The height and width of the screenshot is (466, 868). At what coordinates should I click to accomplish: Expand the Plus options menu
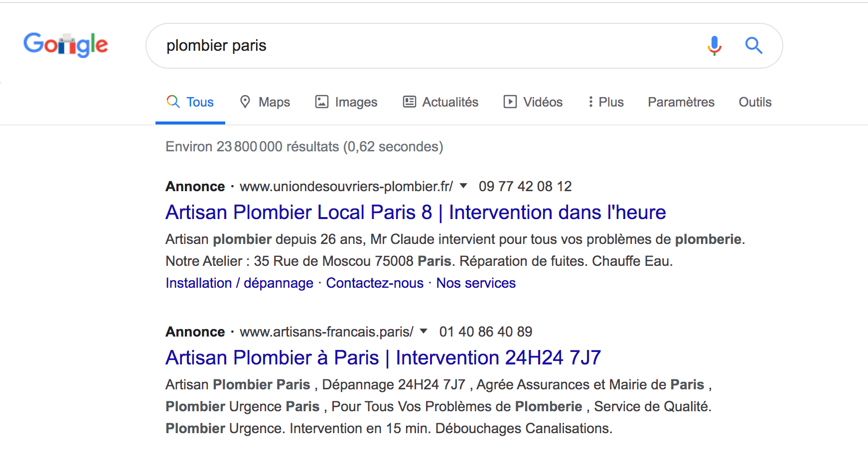pos(605,102)
